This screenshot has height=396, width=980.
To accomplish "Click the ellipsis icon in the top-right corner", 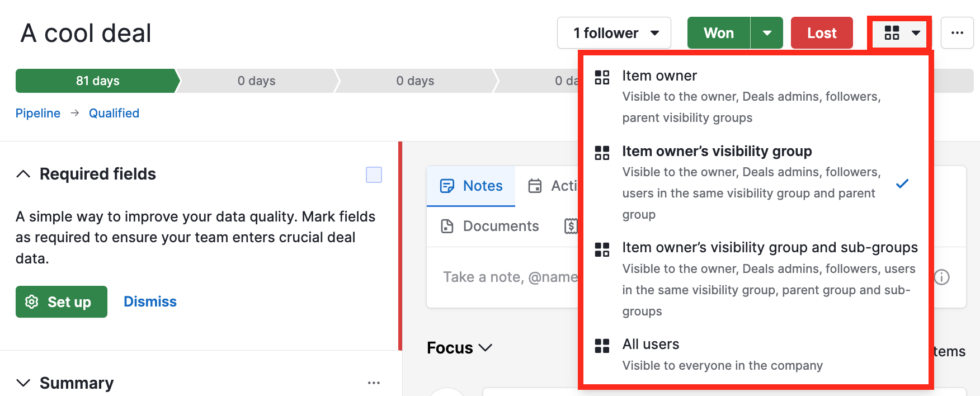I will [x=958, y=32].
